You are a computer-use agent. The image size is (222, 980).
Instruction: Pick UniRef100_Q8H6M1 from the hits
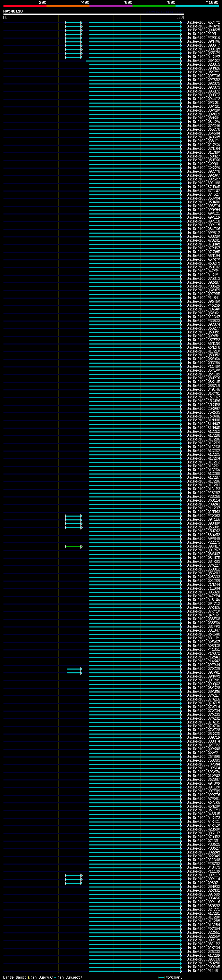[x=203, y=118]
